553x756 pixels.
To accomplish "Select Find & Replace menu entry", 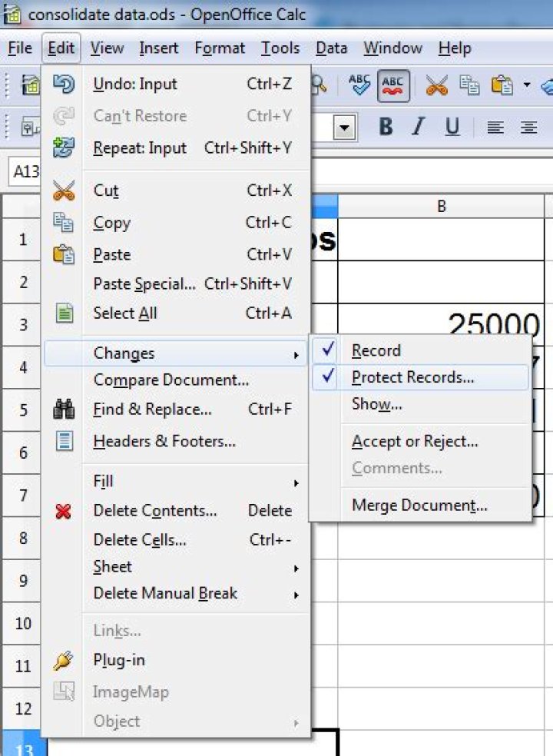I will point(152,409).
